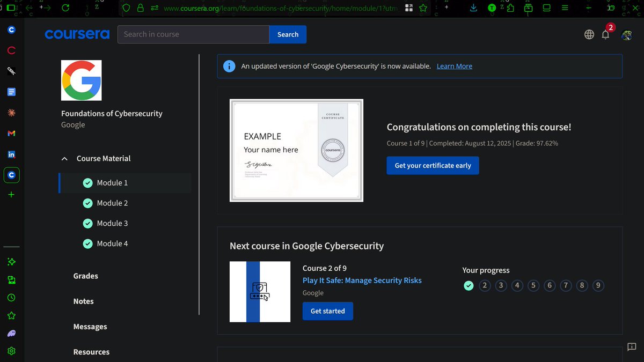Open the Notes section
This screenshot has width=644, height=362.
[x=84, y=301]
